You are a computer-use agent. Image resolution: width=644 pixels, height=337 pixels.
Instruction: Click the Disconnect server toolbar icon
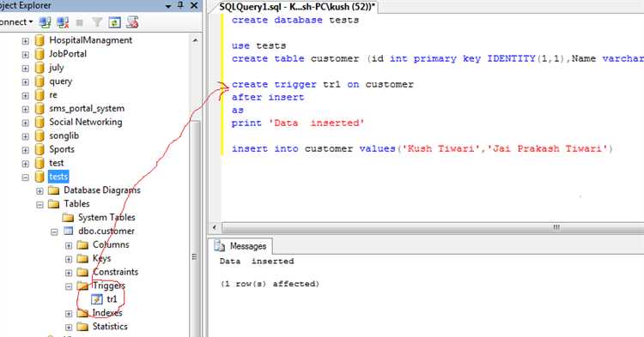tap(63, 22)
